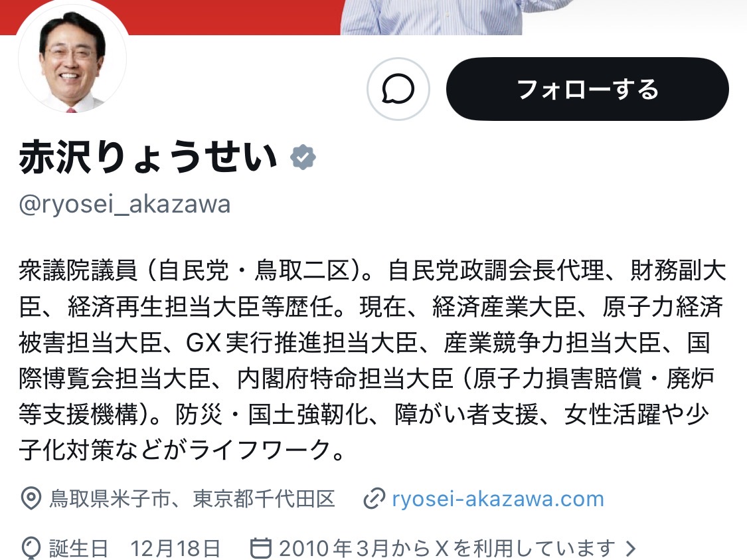Expand the chevron after the join date
This screenshot has width=747, height=560.
pyautogui.click(x=631, y=549)
